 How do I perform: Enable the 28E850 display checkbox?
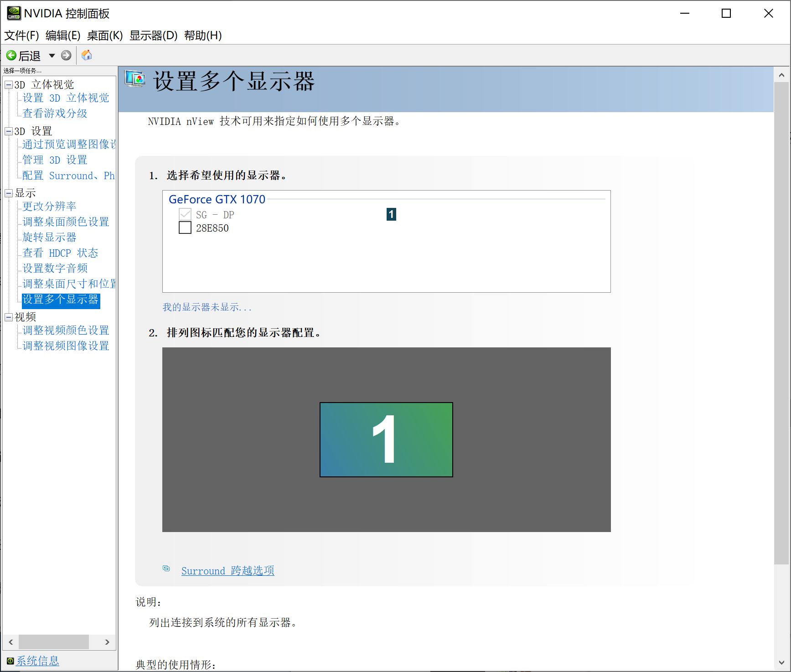[185, 227]
